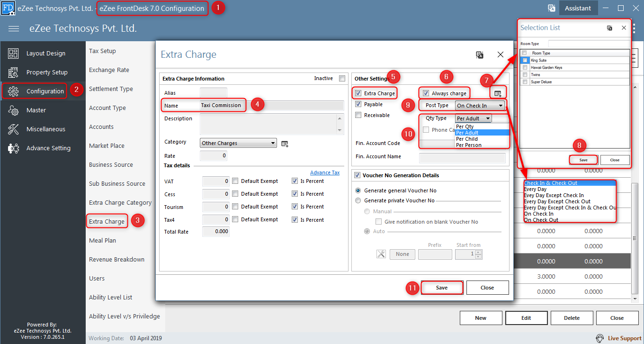
Task: Toggle Voucher No Generation Details checkbox
Action: click(x=358, y=175)
